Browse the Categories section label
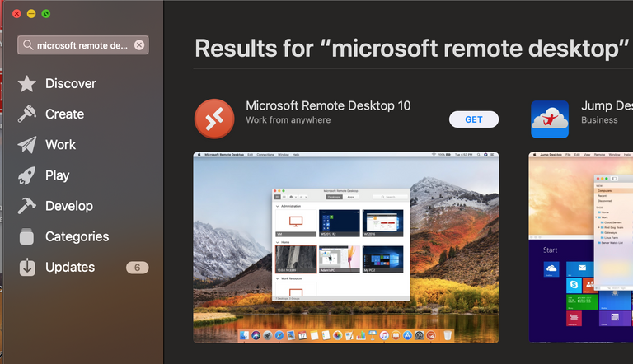The height and width of the screenshot is (364, 633). [x=77, y=236]
